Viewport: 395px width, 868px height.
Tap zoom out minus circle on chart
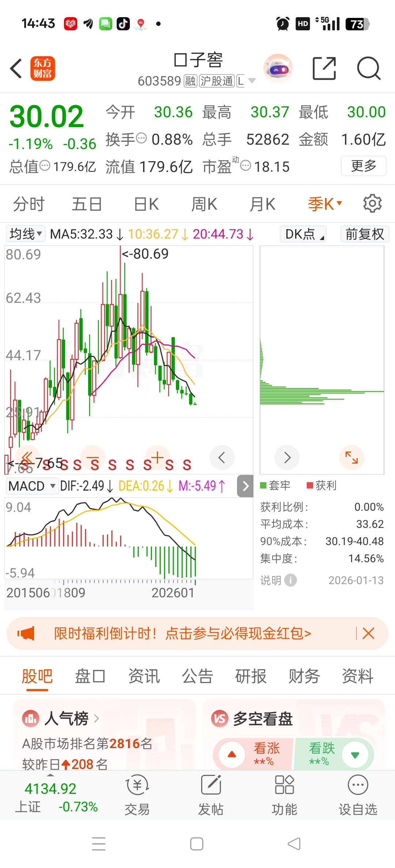93,457
